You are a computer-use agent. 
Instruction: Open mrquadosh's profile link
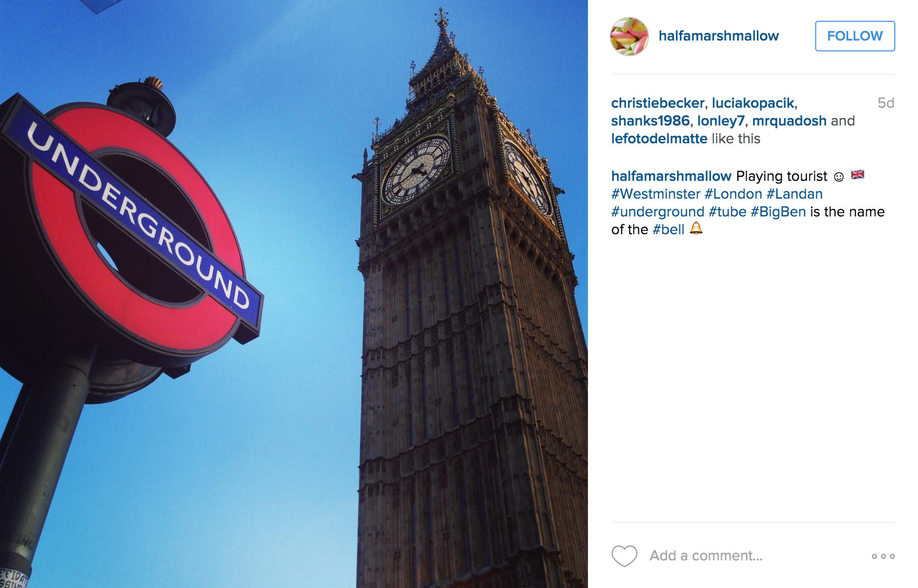click(789, 121)
